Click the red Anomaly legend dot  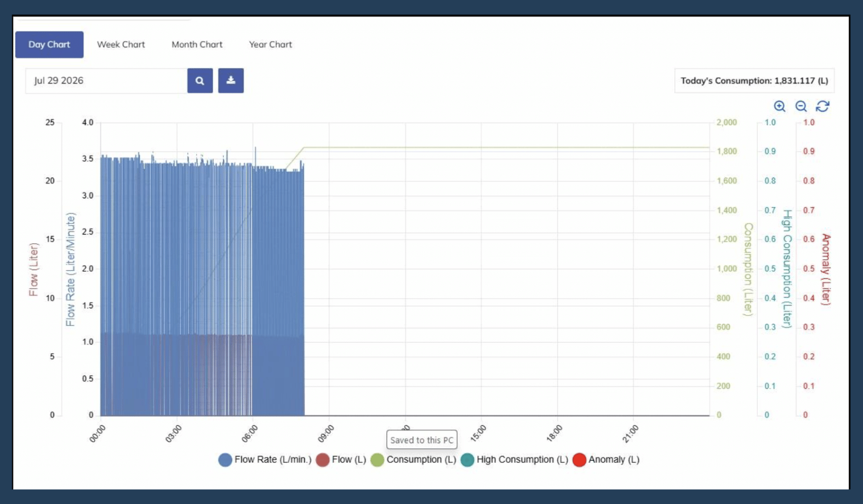579,460
